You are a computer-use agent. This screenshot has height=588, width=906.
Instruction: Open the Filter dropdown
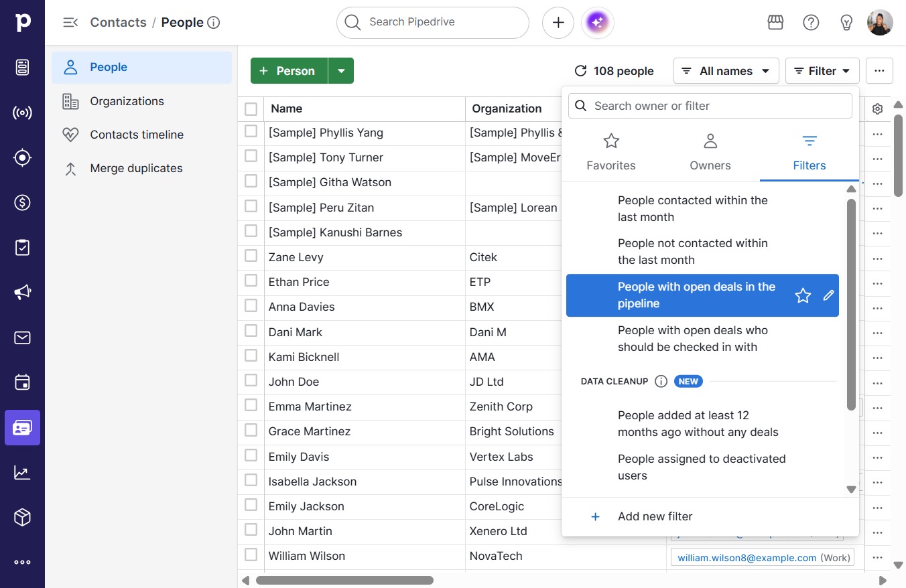(822, 71)
